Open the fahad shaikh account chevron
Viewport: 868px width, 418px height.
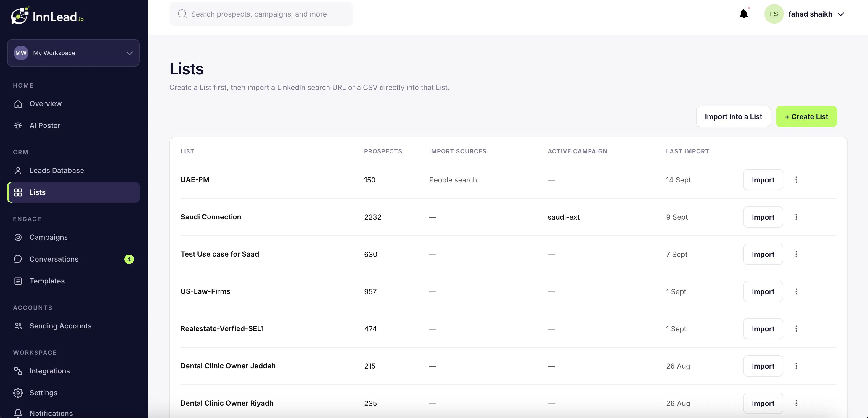pos(840,14)
